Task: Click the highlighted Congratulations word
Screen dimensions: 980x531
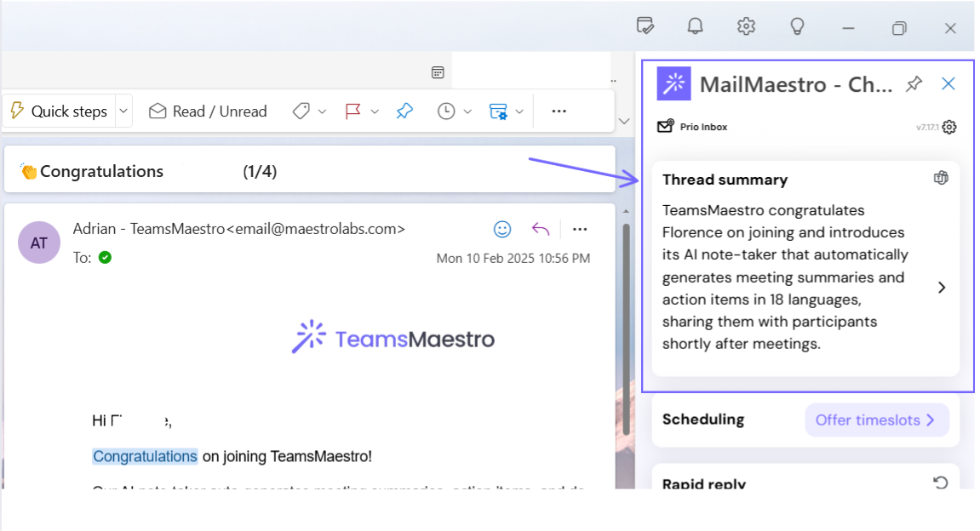Action: (145, 457)
